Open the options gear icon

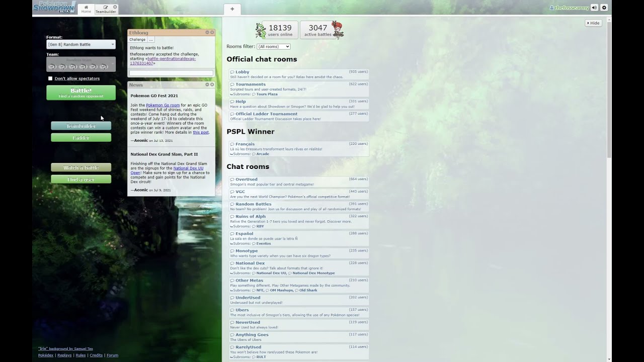click(x=604, y=8)
